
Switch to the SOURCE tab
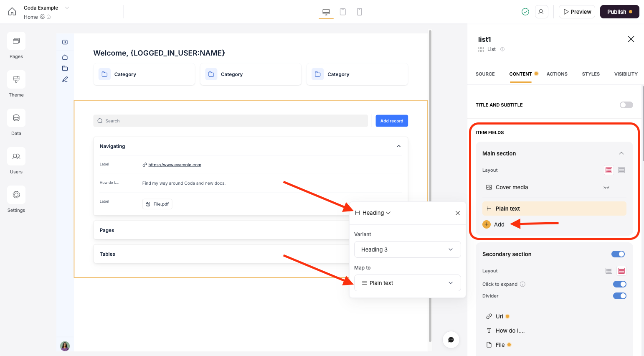[x=485, y=74]
